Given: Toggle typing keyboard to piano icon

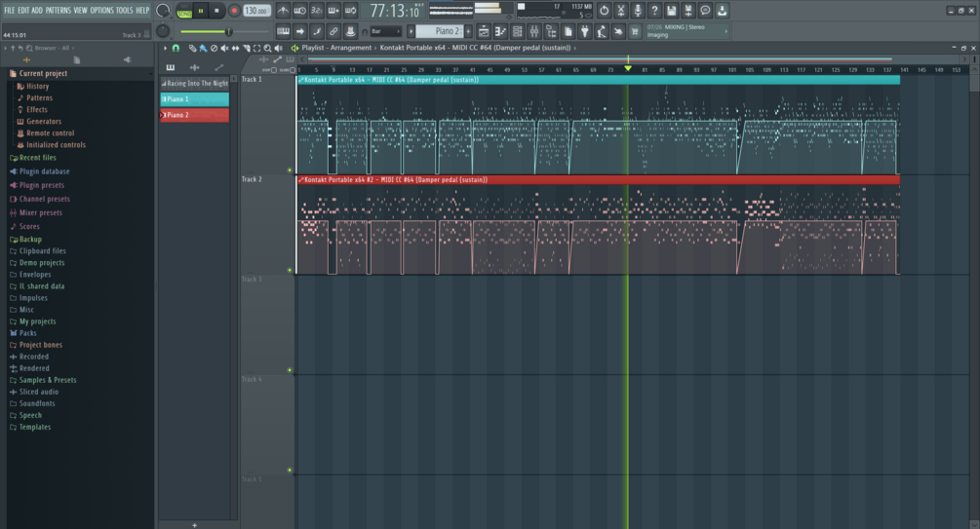Looking at the screenshot, I should pos(283,32).
